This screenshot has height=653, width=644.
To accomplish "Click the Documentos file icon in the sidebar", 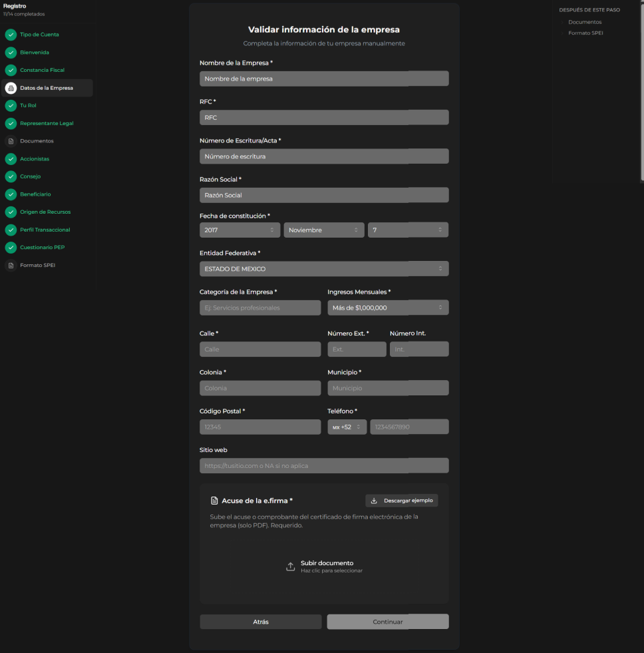I will [x=11, y=141].
